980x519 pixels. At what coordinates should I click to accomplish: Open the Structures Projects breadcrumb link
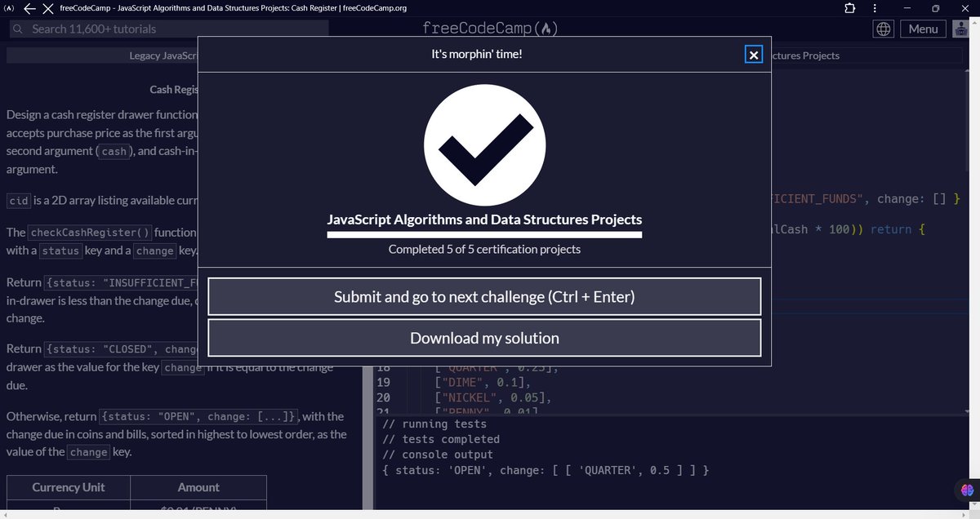(804, 55)
